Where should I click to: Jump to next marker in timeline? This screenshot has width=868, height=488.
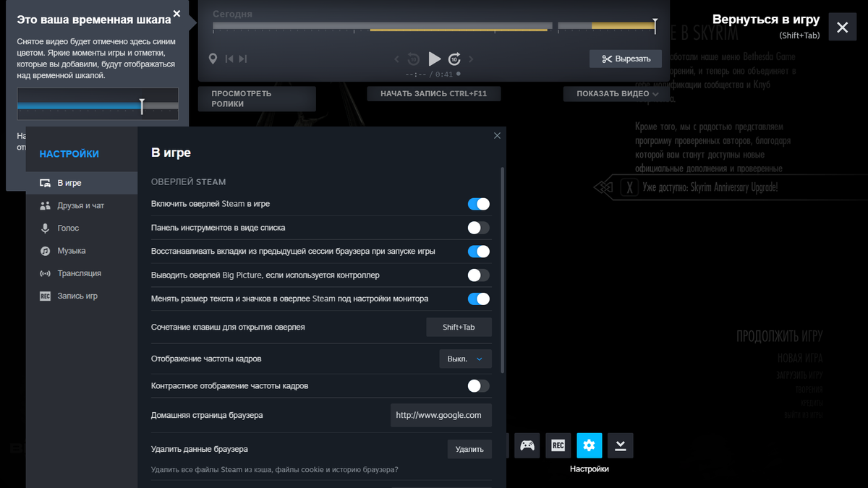click(243, 59)
